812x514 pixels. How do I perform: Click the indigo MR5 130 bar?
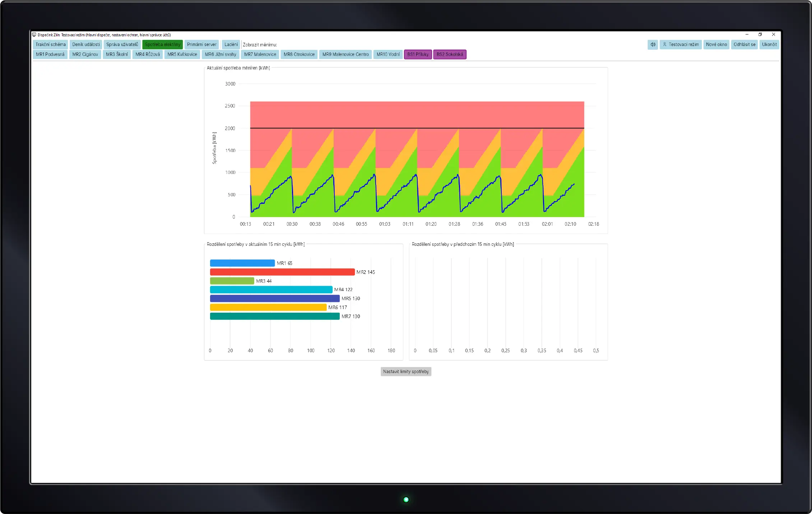pos(275,299)
